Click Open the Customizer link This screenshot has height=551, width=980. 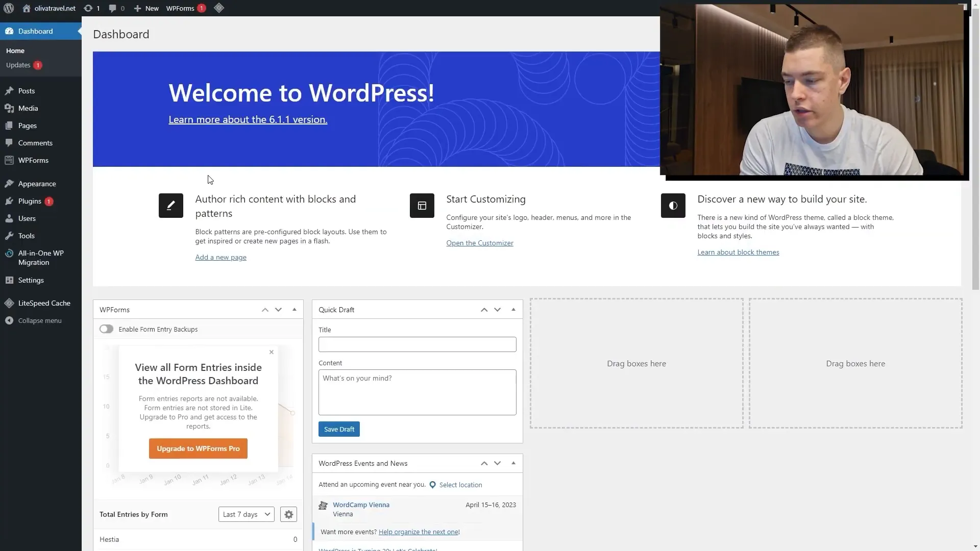480,243
